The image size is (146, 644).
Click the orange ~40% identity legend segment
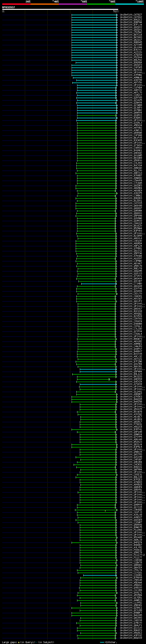click(45, 4)
